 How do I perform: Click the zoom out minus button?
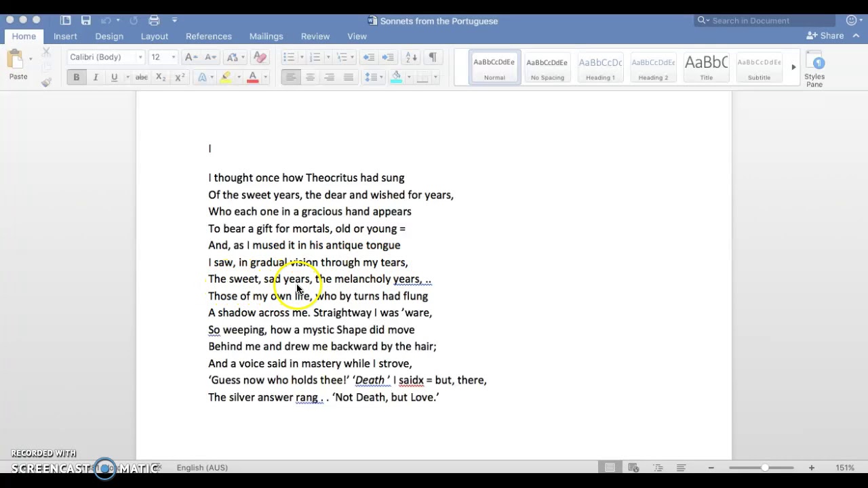coord(711,468)
